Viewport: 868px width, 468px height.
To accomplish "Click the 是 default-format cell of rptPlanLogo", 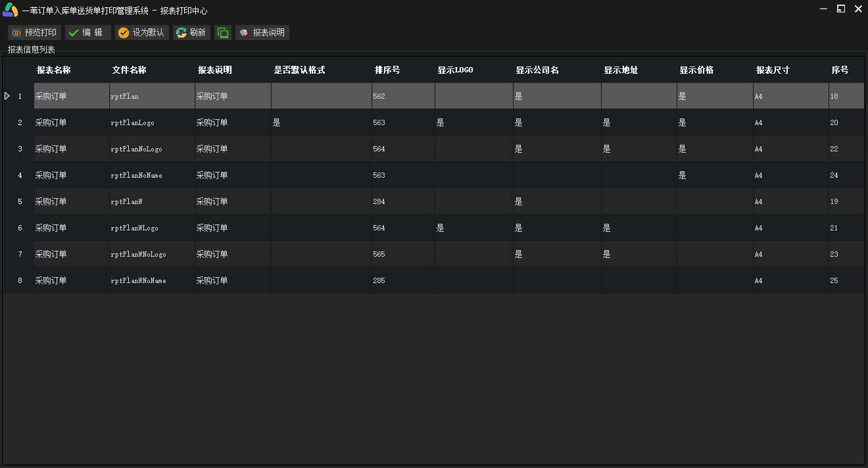I will 322,122.
